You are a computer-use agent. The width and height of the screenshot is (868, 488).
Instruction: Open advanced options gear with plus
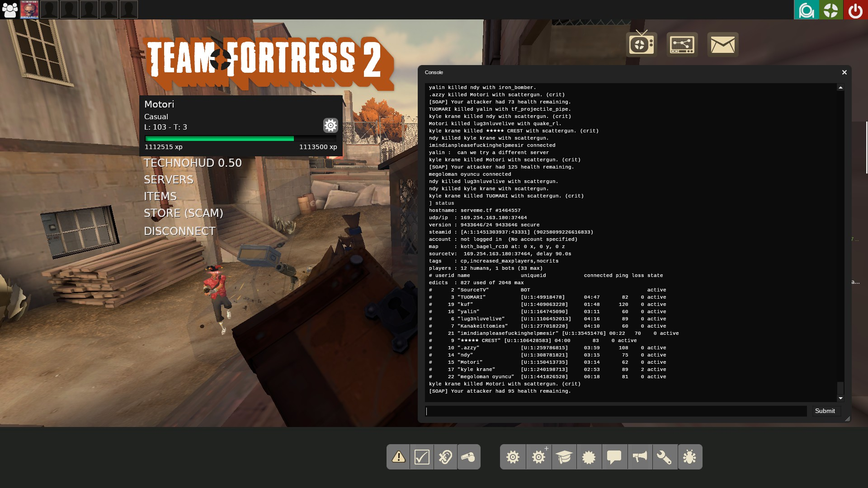[538, 457]
